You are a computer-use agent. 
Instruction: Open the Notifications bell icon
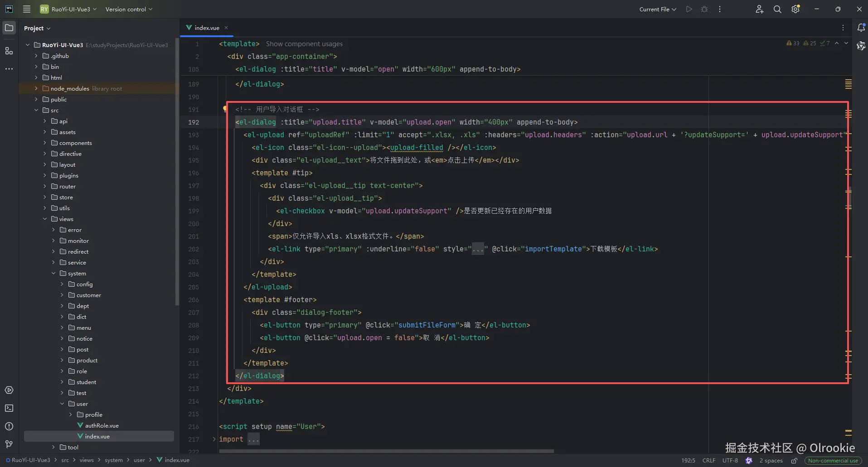click(861, 28)
